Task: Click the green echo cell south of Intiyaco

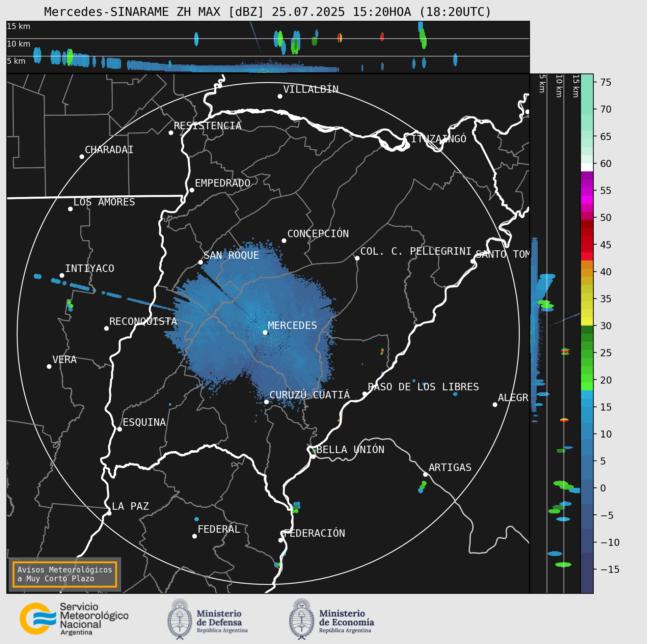Action: pyautogui.click(x=70, y=304)
